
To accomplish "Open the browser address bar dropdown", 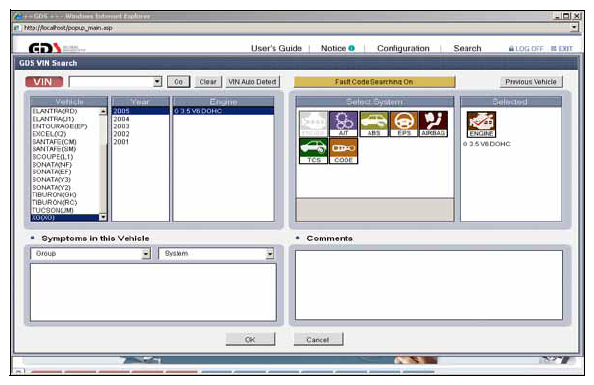I will click(x=574, y=27).
